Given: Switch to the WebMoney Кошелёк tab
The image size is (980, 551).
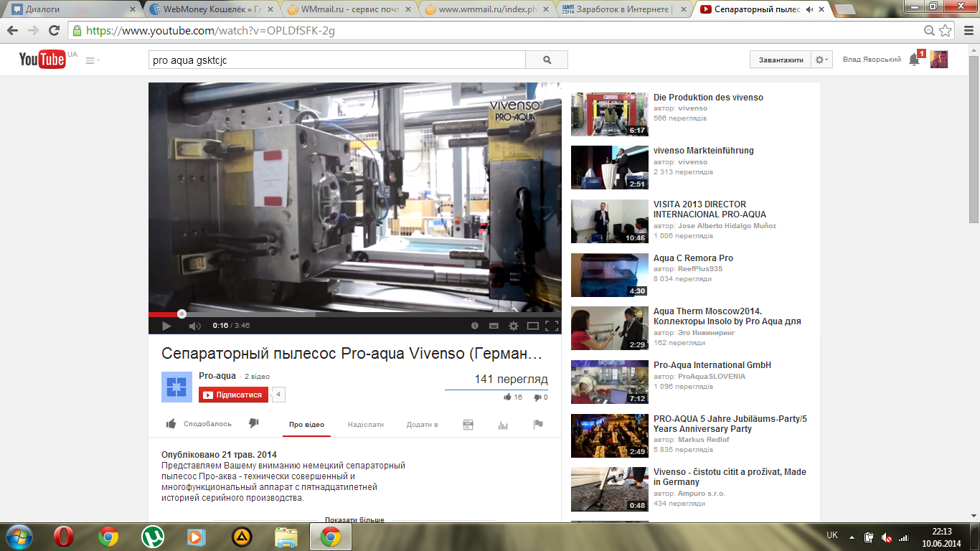Looking at the screenshot, I should (209, 9).
